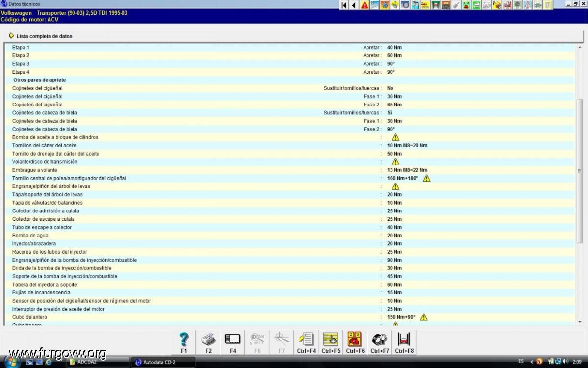The width and height of the screenshot is (588, 368).
Task: Go to first page arrow icon
Action: click(344, 5)
